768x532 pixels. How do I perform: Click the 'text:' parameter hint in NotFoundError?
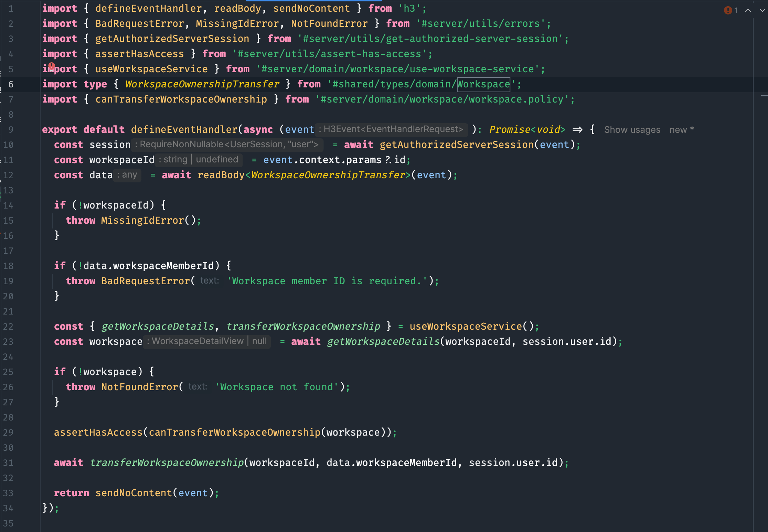198,387
